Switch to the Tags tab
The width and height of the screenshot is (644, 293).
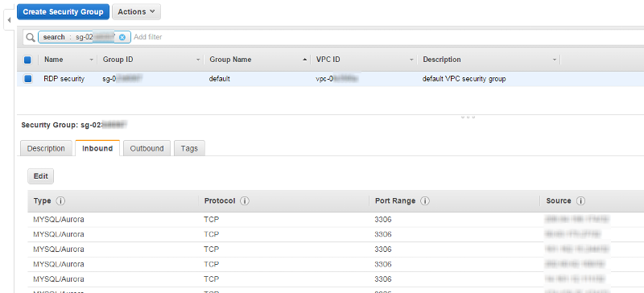pyautogui.click(x=189, y=149)
